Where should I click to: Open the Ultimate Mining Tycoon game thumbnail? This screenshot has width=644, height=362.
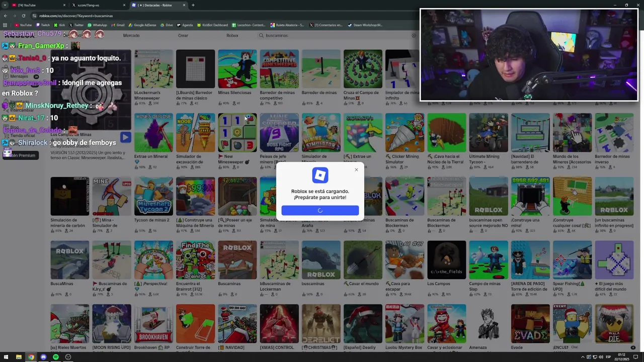(489, 133)
